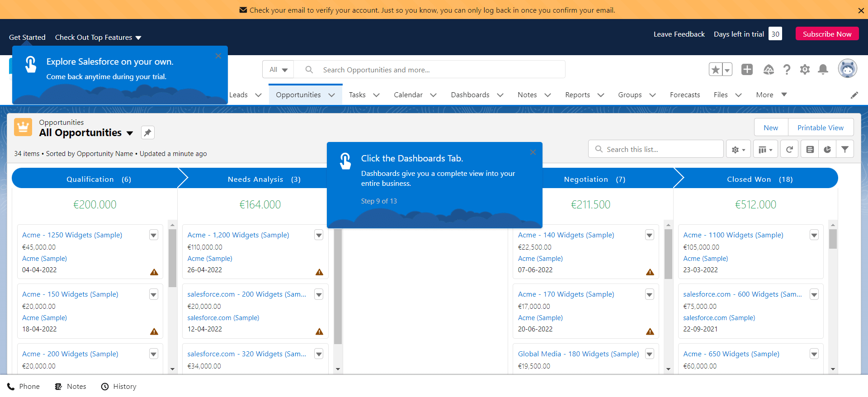The image size is (868, 397).
Task: Click warning icon on Acme 140 Widgets card
Action: (x=650, y=272)
